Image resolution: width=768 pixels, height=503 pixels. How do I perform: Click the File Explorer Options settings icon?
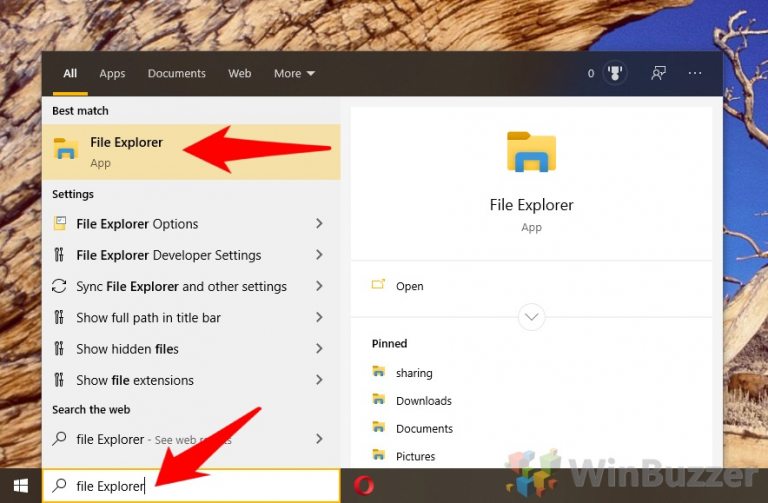tap(60, 223)
